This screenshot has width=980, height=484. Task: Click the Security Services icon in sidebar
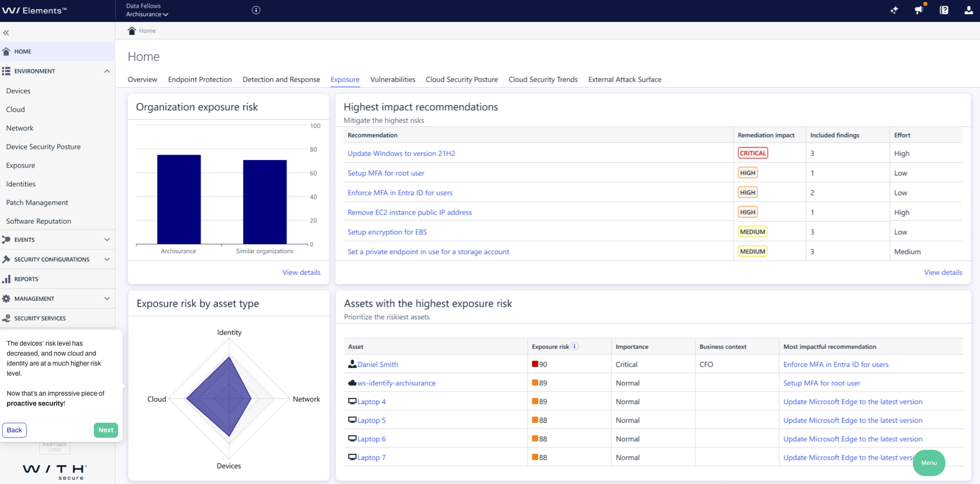tap(7, 318)
